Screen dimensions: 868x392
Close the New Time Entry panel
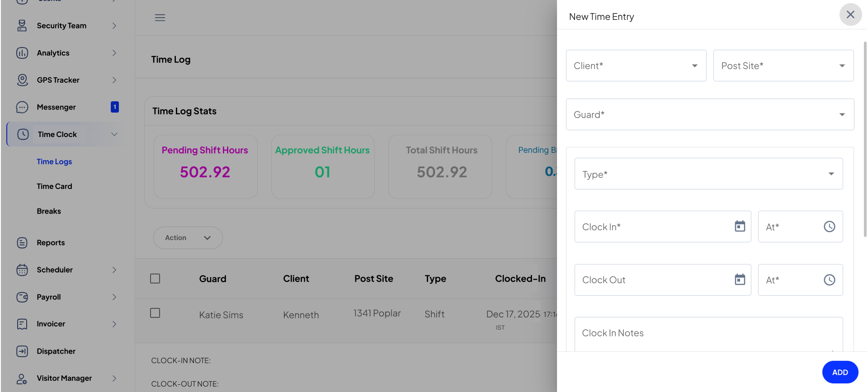tap(850, 14)
